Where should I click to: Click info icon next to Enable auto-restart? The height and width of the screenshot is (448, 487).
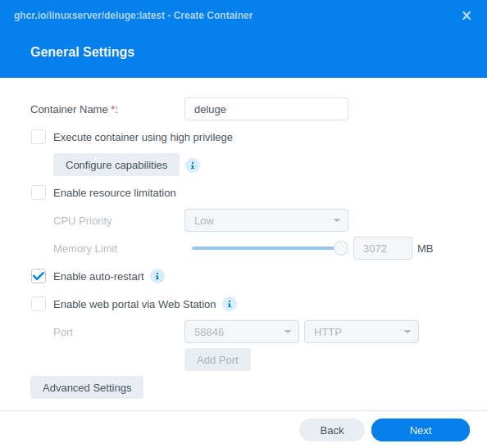coord(157,276)
